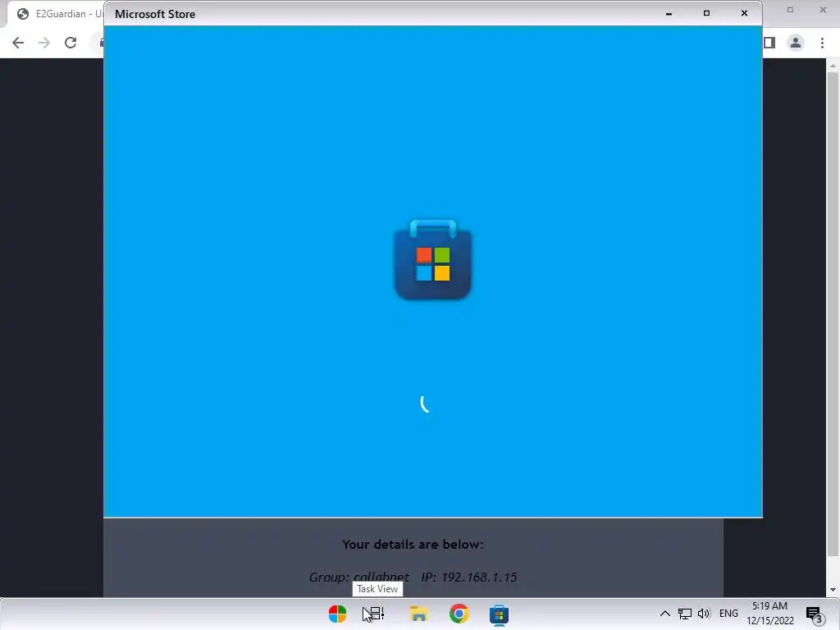Show hidden system tray icons
Screen dimensions: 840x630
[664, 614]
